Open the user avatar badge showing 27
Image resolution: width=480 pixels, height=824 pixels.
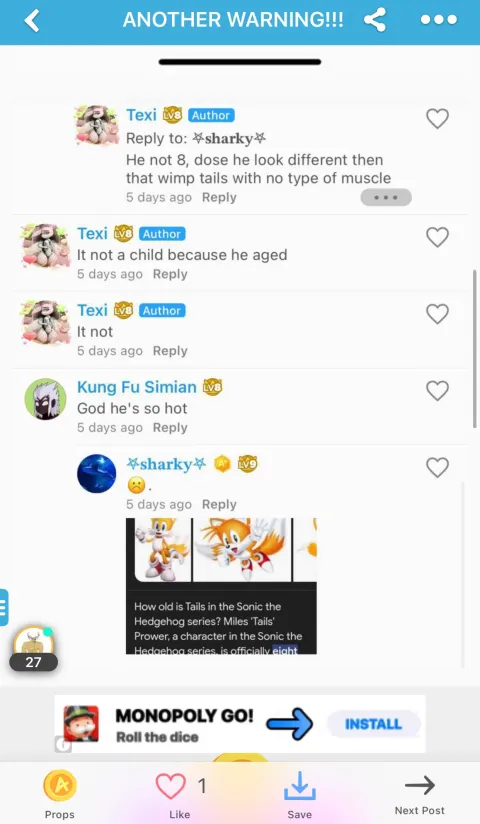(x=33, y=648)
